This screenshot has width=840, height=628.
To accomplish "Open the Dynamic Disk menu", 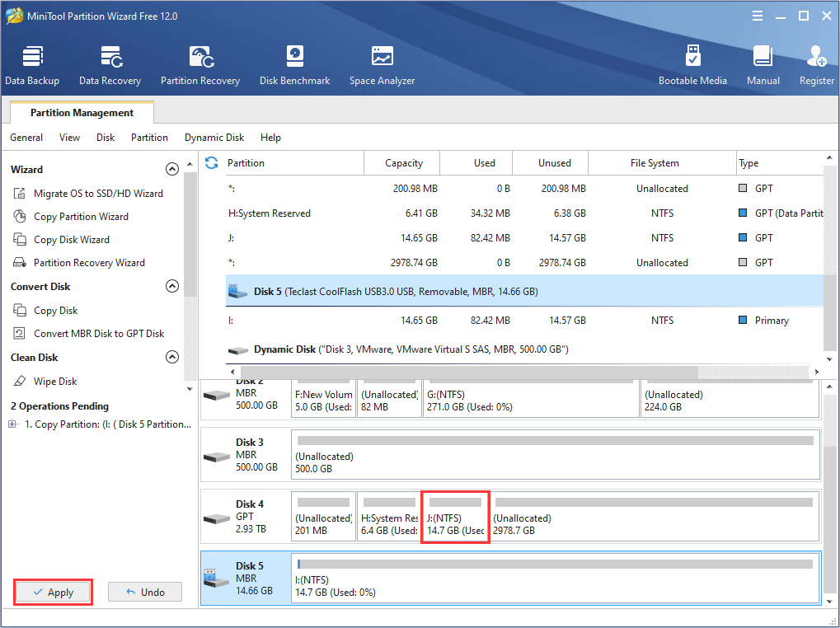I will [x=214, y=138].
